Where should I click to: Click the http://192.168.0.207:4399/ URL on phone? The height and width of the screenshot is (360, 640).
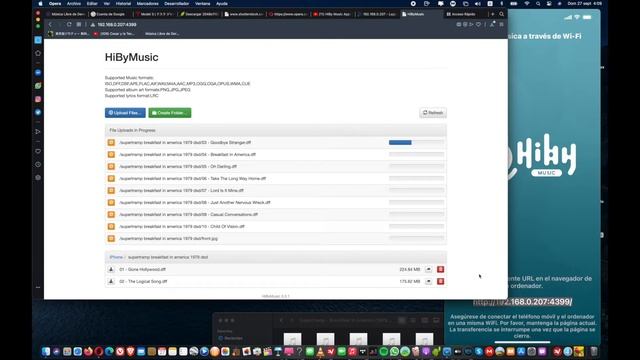(x=522, y=302)
